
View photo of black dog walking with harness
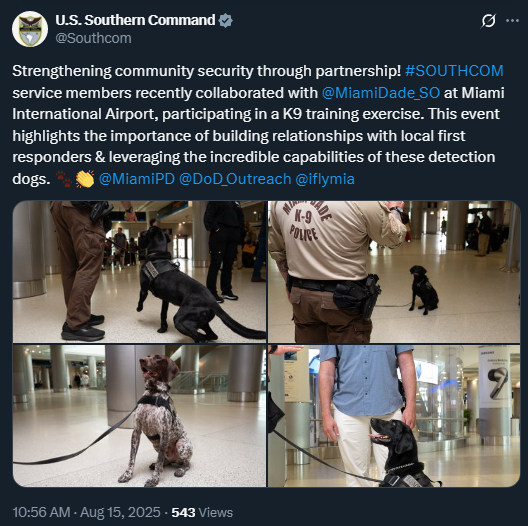point(139,272)
